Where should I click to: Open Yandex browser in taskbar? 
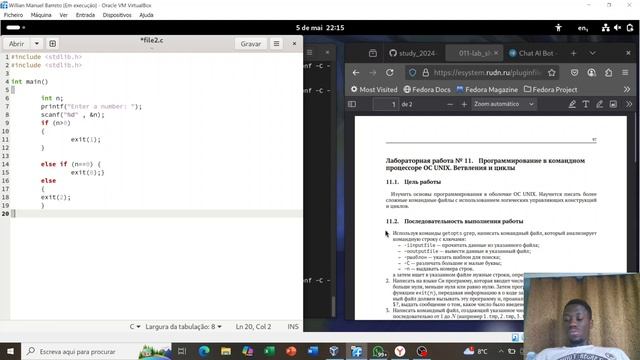coord(400,351)
